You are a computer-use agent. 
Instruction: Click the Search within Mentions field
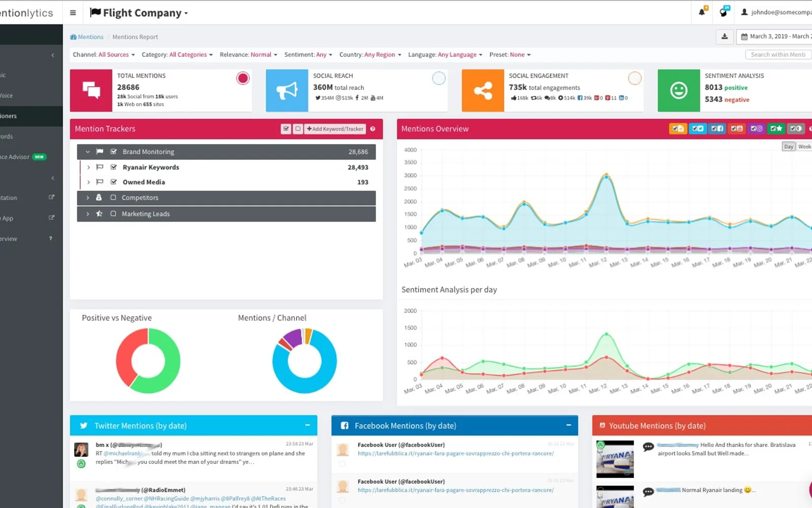coord(779,54)
